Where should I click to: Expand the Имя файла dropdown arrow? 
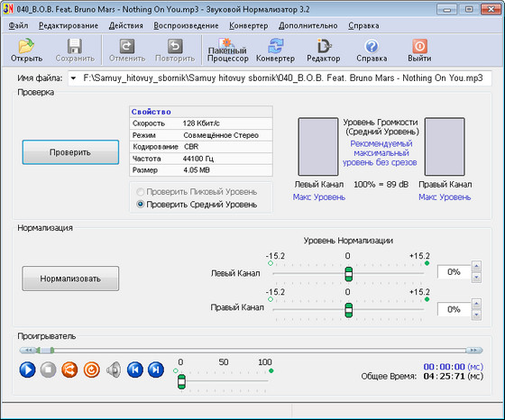[x=73, y=78]
